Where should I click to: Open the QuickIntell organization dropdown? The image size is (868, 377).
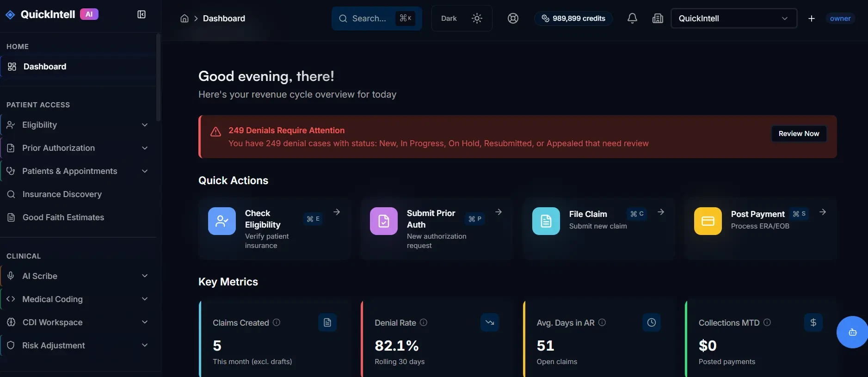(x=734, y=19)
